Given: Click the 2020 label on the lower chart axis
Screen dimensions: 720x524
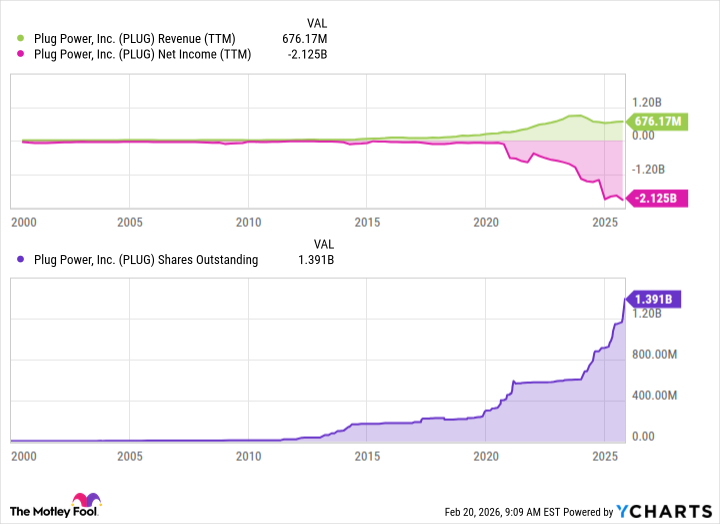Looking at the screenshot, I should pyautogui.click(x=485, y=456).
